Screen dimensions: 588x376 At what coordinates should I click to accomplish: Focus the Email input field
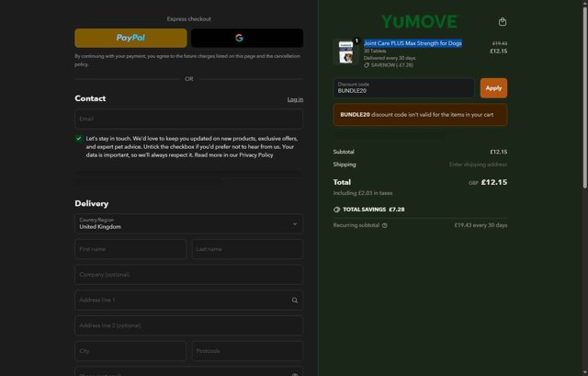coord(188,119)
